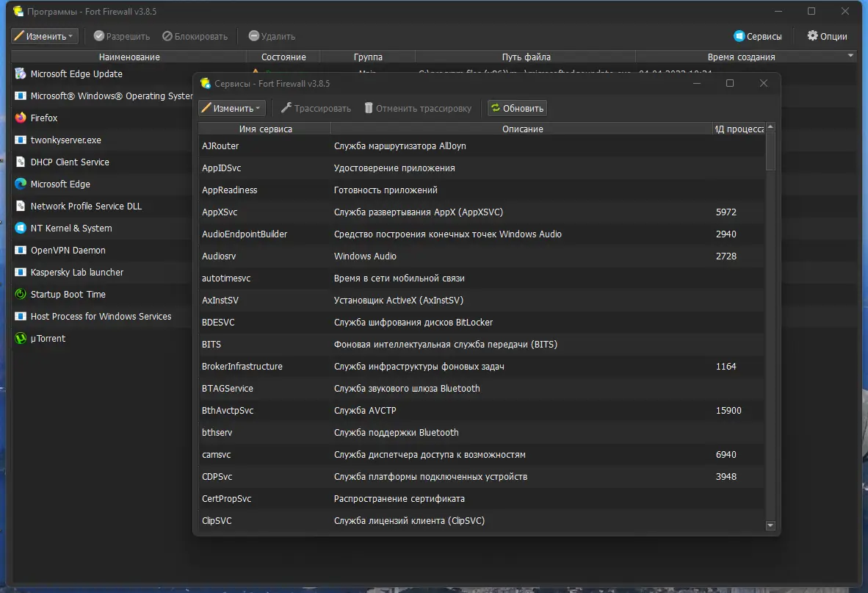Click the OpenVPN Daemon icon
868x593 pixels.
[x=21, y=251]
